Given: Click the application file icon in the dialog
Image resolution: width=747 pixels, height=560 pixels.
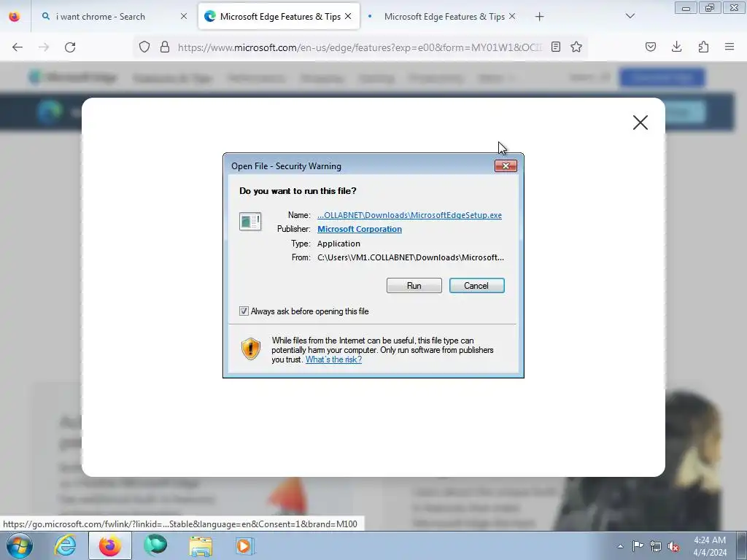Looking at the screenshot, I should [x=250, y=222].
